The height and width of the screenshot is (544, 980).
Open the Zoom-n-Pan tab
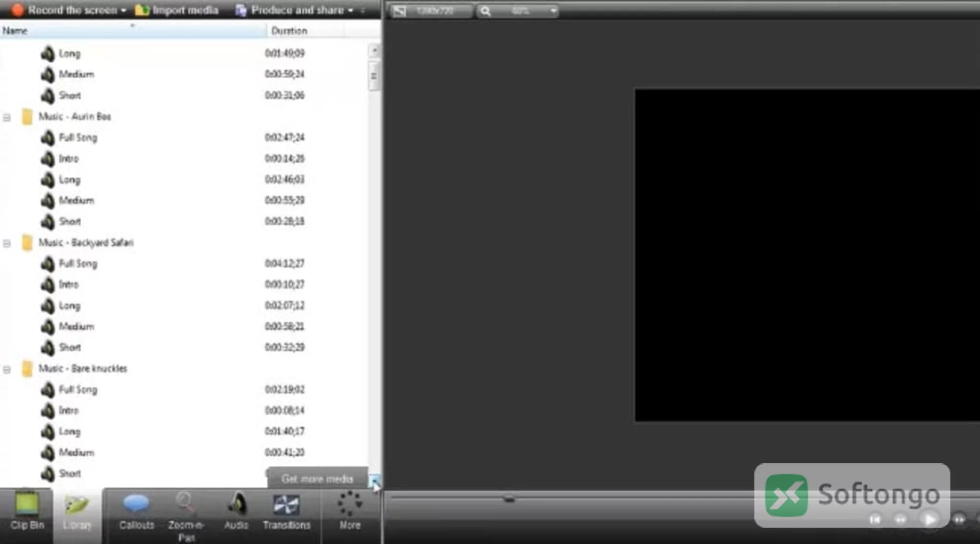(186, 516)
